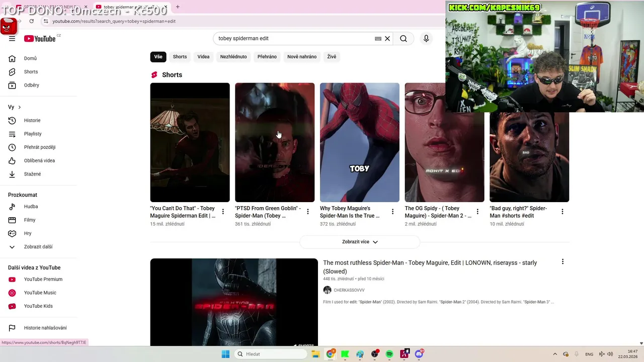
Task: Reload the page with browser refresh button
Action: [31, 21]
